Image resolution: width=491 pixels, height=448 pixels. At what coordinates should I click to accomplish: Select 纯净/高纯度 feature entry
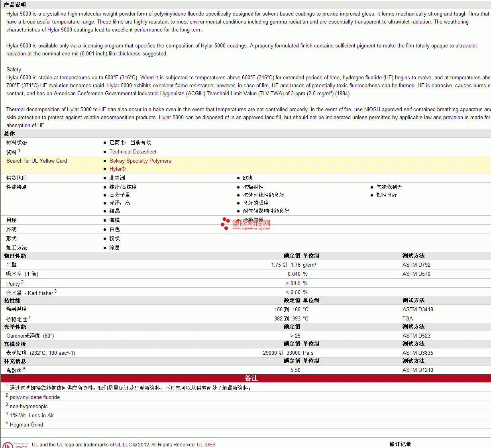(123, 187)
